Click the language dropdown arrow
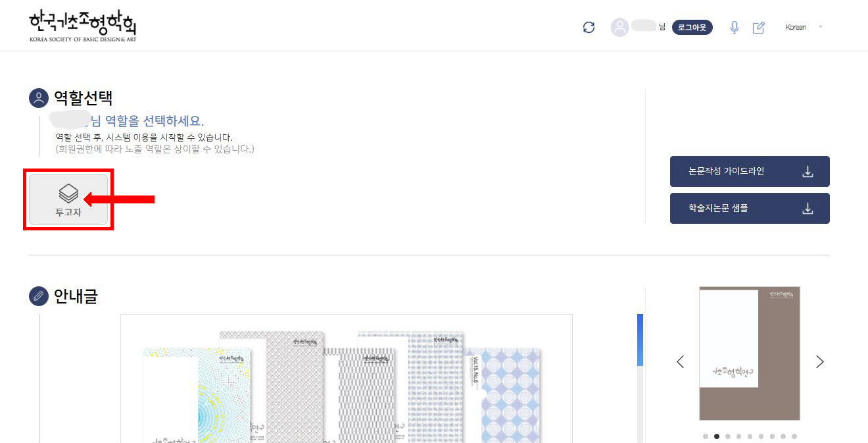868x443 pixels. point(820,27)
